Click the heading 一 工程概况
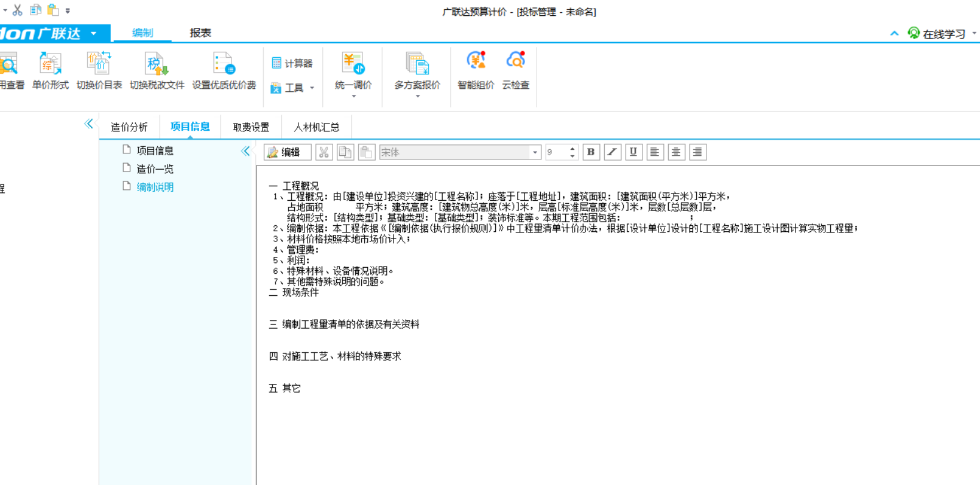This screenshot has height=485, width=980. [x=294, y=186]
